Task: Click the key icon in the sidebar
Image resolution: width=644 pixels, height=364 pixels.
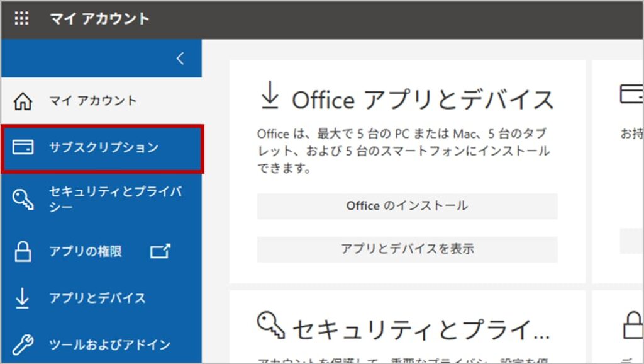Action: point(23,199)
